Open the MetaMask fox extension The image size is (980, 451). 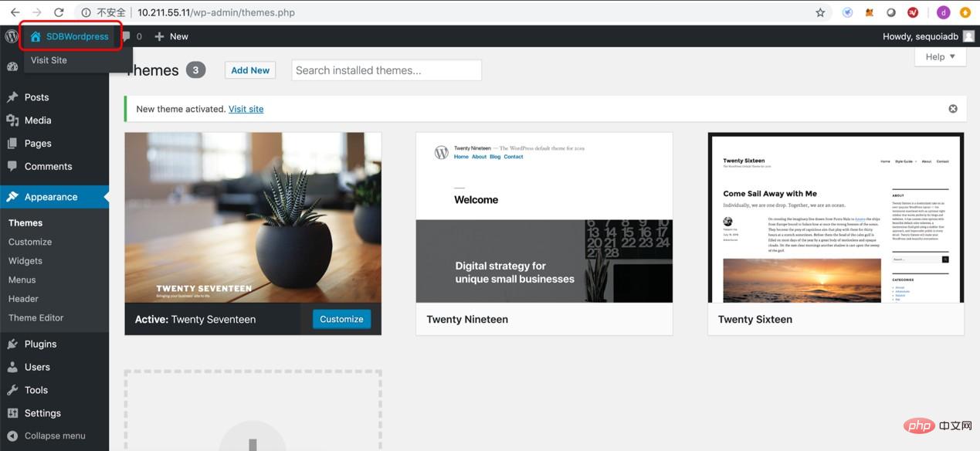pyautogui.click(x=869, y=12)
